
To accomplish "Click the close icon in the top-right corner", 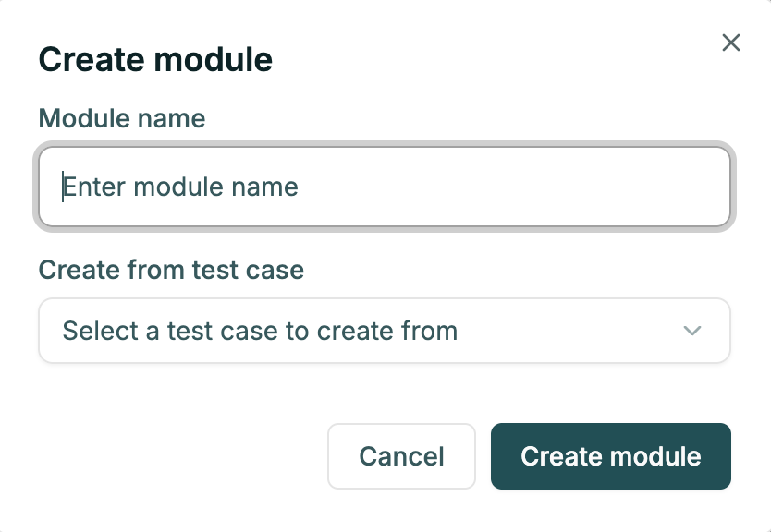I will 731,42.
